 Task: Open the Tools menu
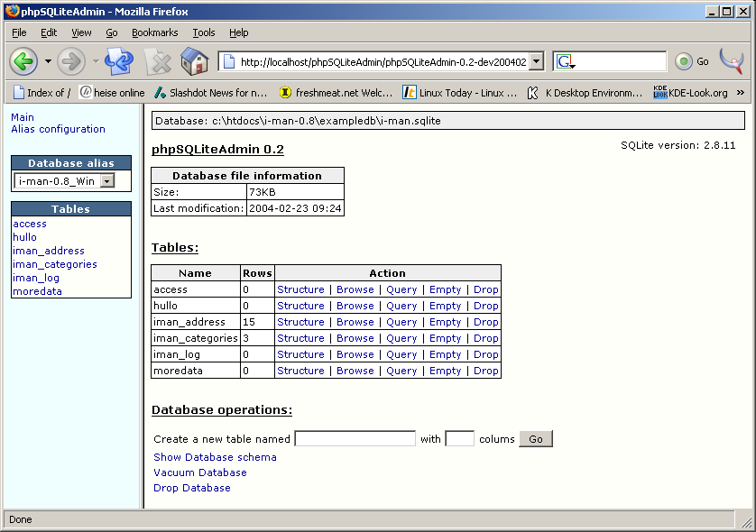tap(204, 32)
